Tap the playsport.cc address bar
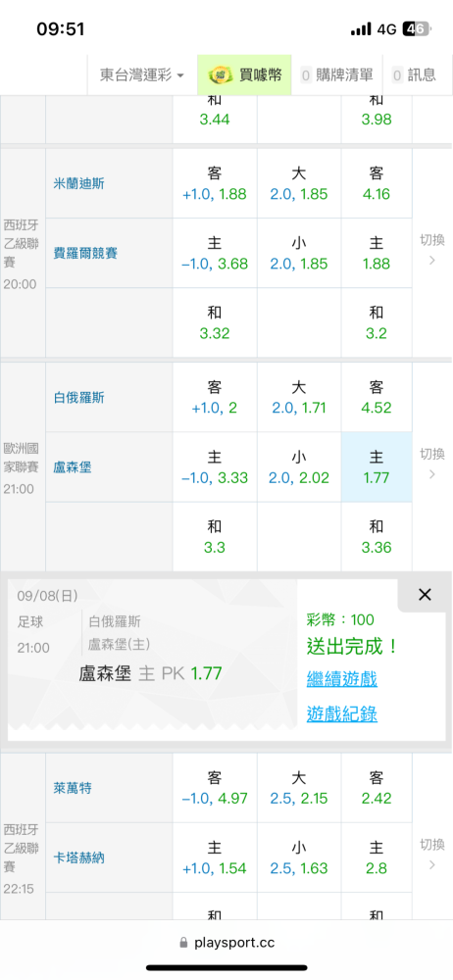453x980 pixels. [x=226, y=942]
